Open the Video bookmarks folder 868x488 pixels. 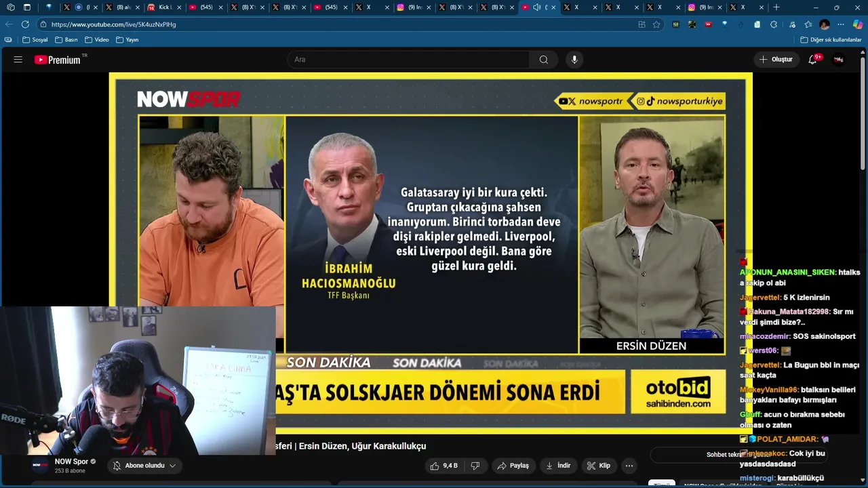(x=97, y=40)
